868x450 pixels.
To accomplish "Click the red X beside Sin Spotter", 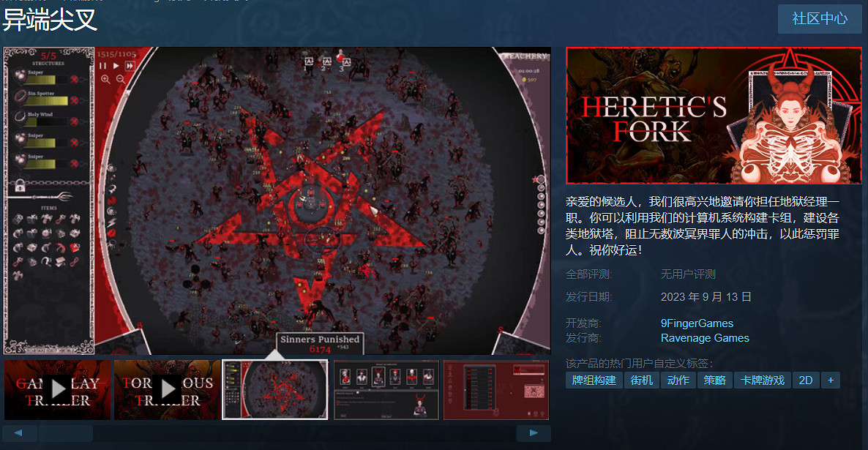I will (75, 100).
